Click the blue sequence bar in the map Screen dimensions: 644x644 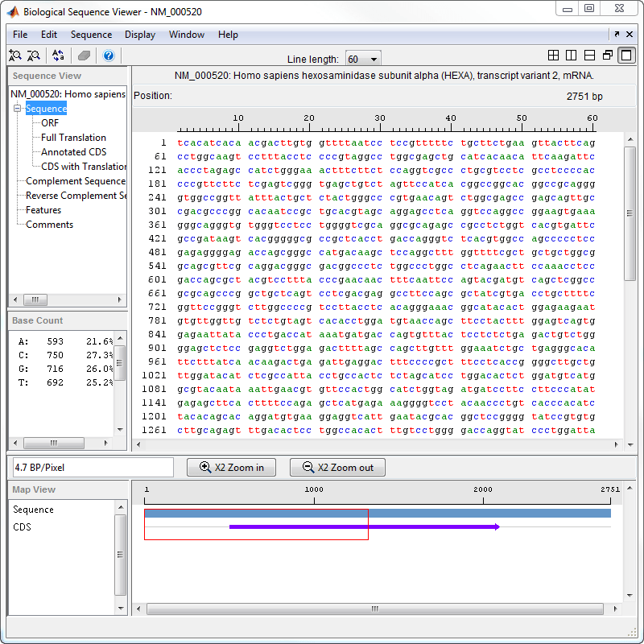(378, 513)
